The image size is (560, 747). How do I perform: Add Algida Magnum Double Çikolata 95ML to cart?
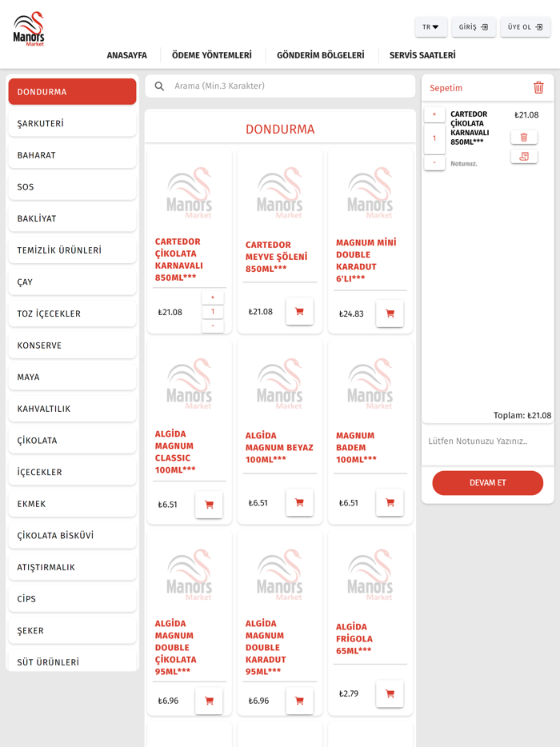[x=209, y=701]
